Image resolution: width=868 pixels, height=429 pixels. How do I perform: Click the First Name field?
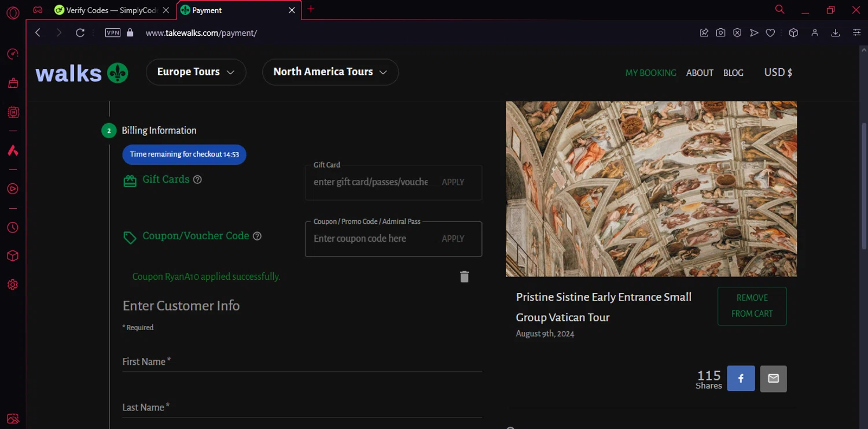pyautogui.click(x=302, y=362)
